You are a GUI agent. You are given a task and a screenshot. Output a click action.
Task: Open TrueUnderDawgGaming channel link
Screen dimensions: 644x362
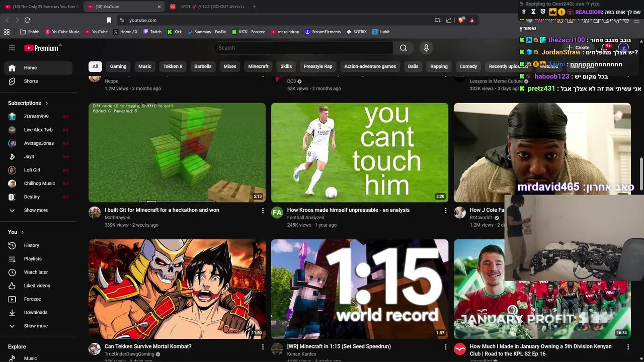click(129, 354)
